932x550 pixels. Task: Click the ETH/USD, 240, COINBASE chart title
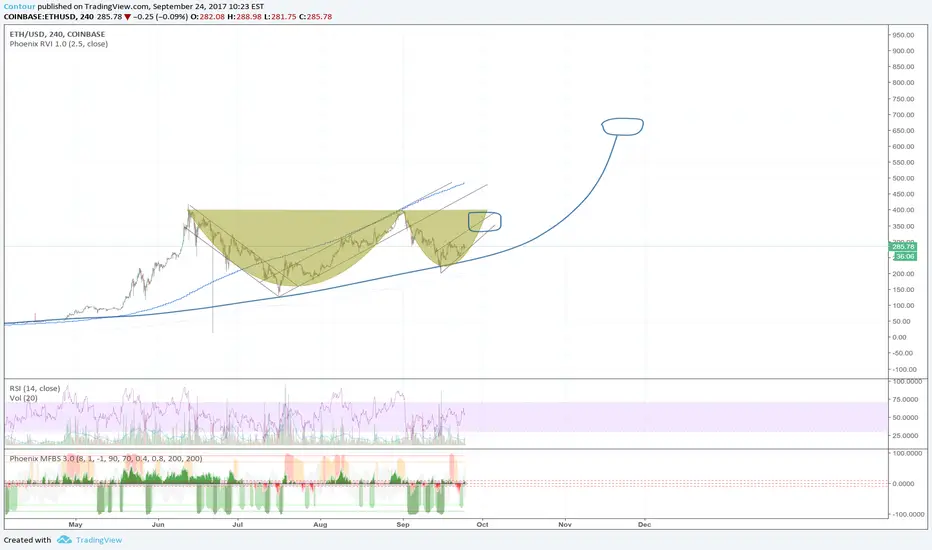point(57,34)
